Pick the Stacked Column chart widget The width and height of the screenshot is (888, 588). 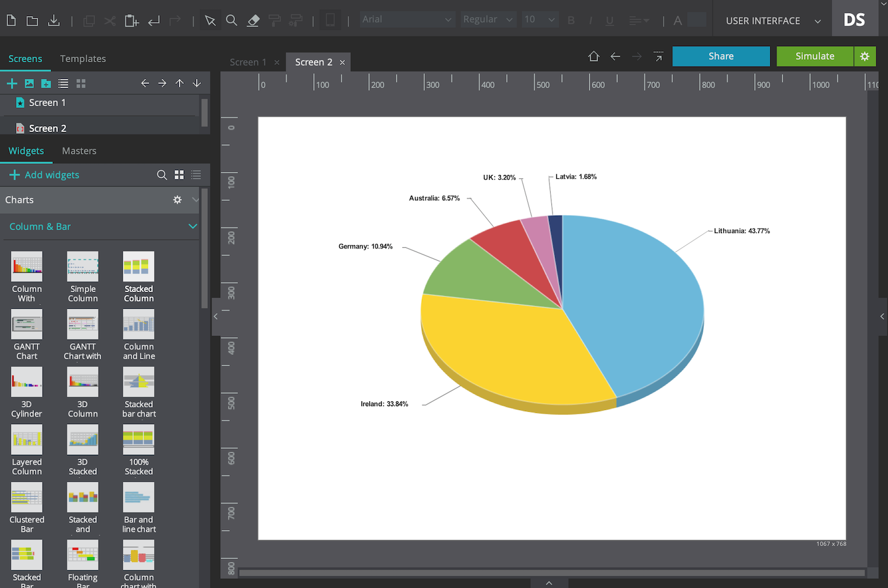(x=139, y=277)
